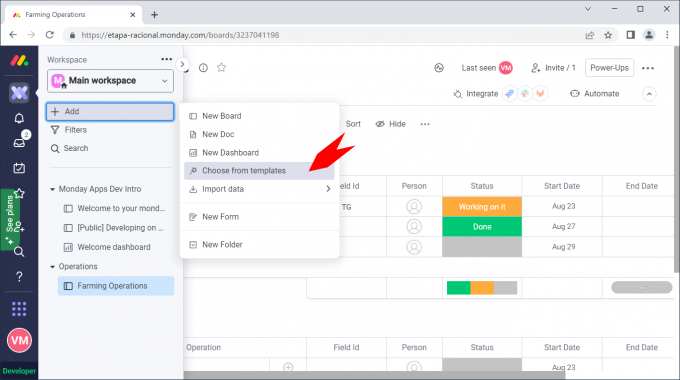The width and height of the screenshot is (680, 380).
Task: Open Import data submenu
Action: 259,189
